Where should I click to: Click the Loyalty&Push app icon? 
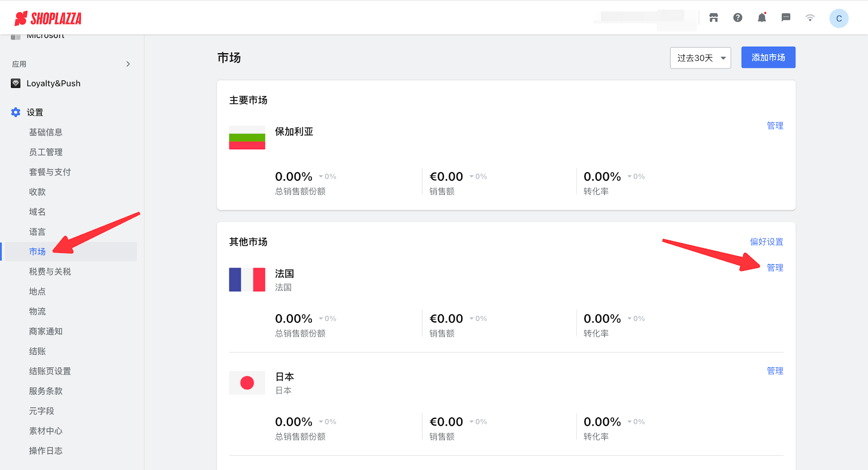pos(16,84)
